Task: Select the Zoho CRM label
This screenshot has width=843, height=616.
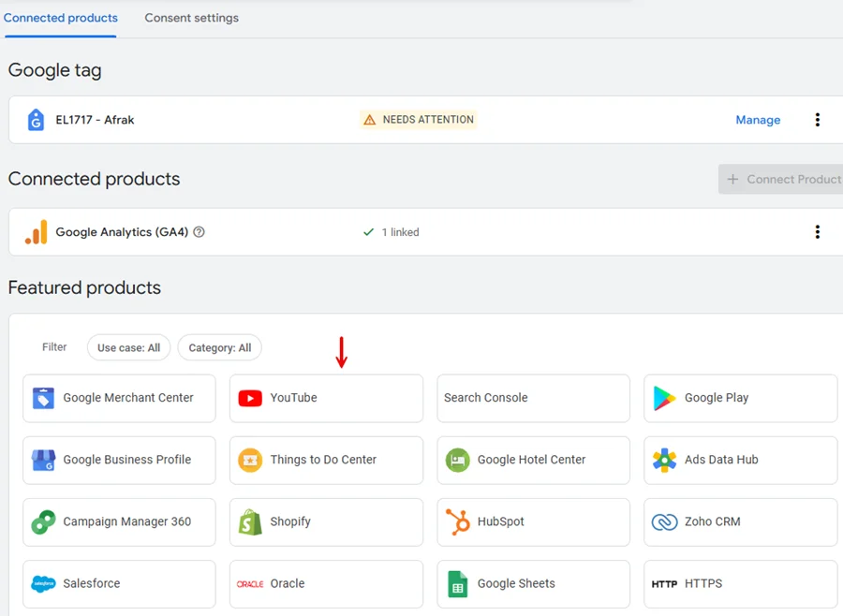Action: 713,521
